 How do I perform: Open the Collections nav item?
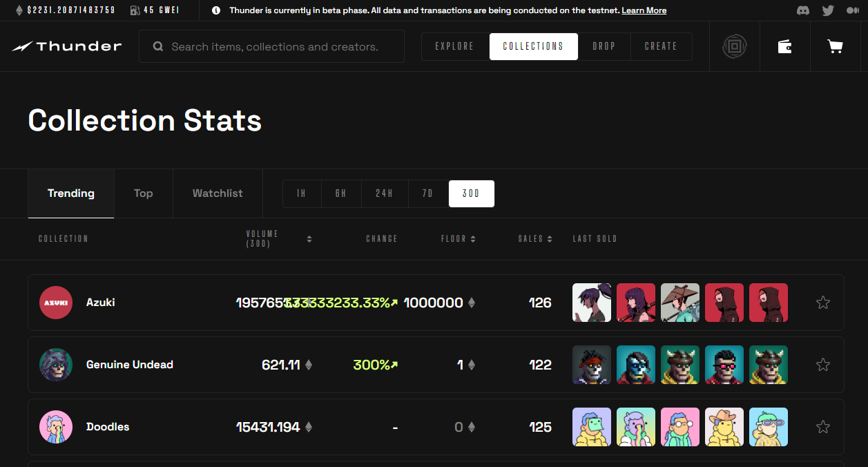(x=534, y=46)
